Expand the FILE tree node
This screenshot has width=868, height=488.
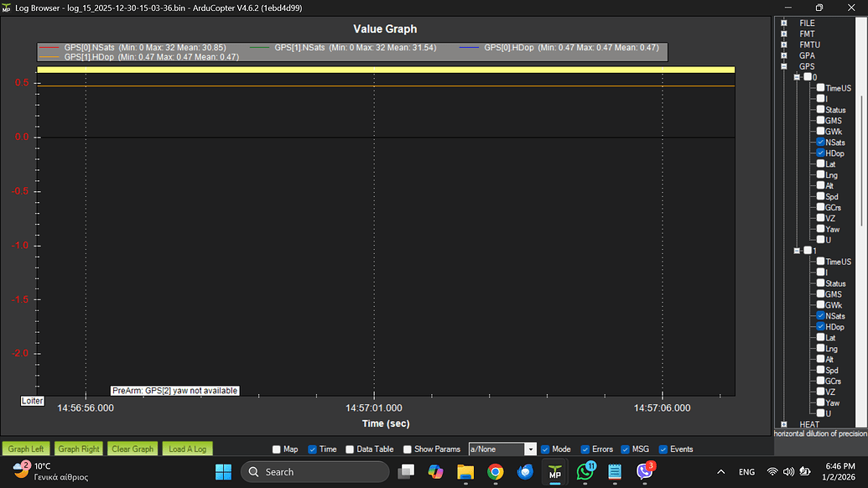(784, 23)
